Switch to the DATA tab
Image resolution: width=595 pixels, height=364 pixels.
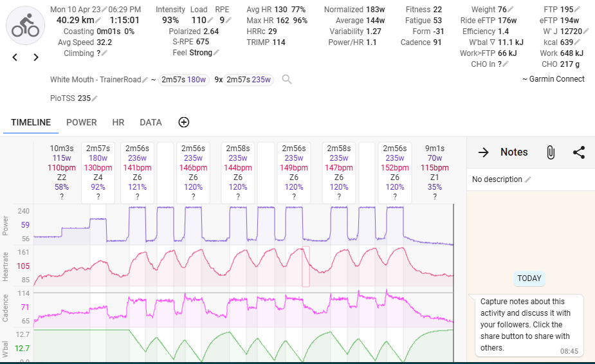click(x=151, y=122)
